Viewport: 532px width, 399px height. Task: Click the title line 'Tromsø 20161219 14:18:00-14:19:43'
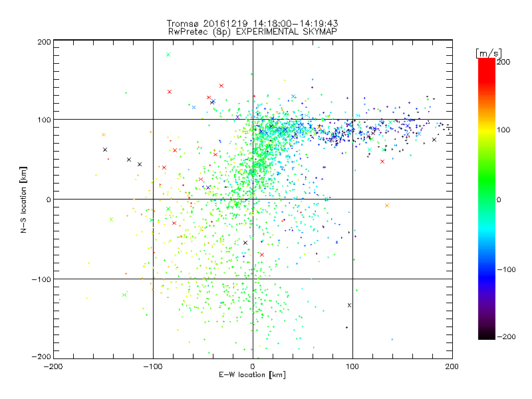pyautogui.click(x=252, y=23)
